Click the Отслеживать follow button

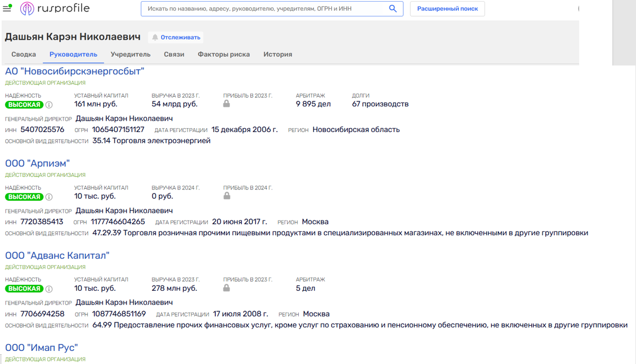[x=175, y=37]
